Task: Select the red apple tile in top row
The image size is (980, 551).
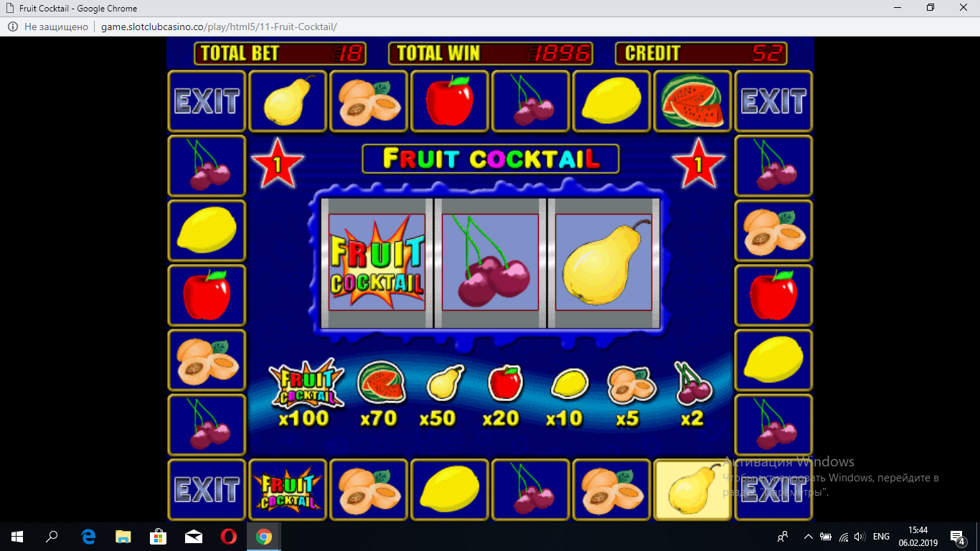Action: [449, 101]
